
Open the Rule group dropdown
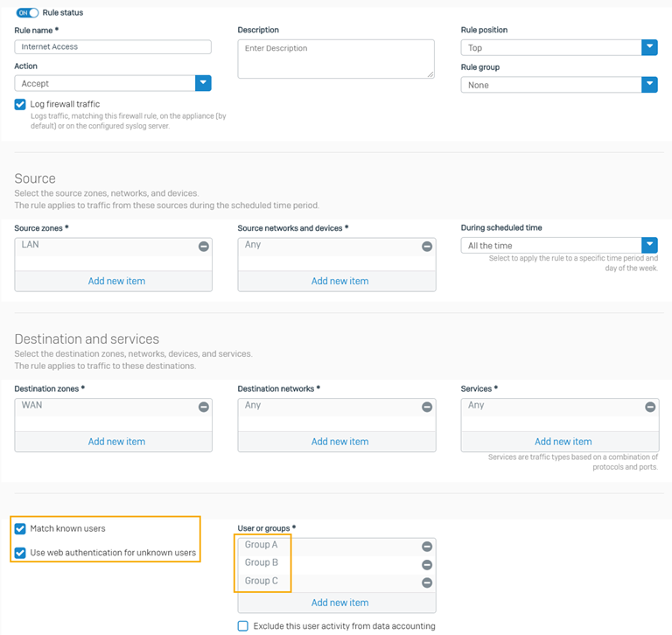pos(649,85)
